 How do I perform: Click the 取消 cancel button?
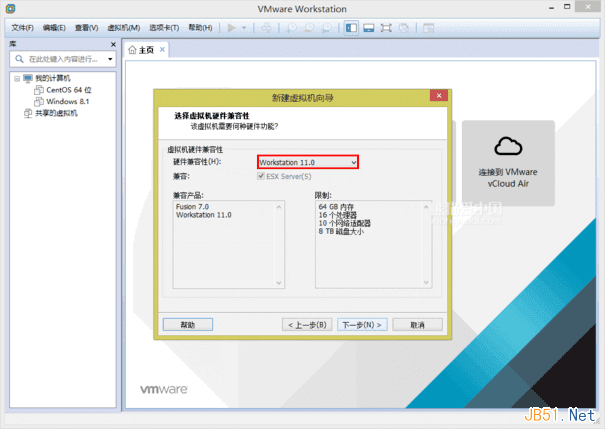pyautogui.click(x=417, y=325)
